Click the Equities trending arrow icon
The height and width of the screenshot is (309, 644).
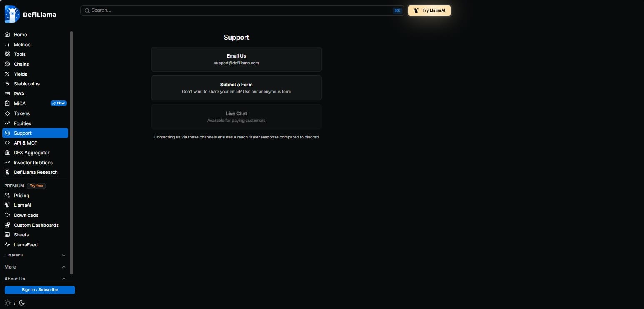click(7, 123)
